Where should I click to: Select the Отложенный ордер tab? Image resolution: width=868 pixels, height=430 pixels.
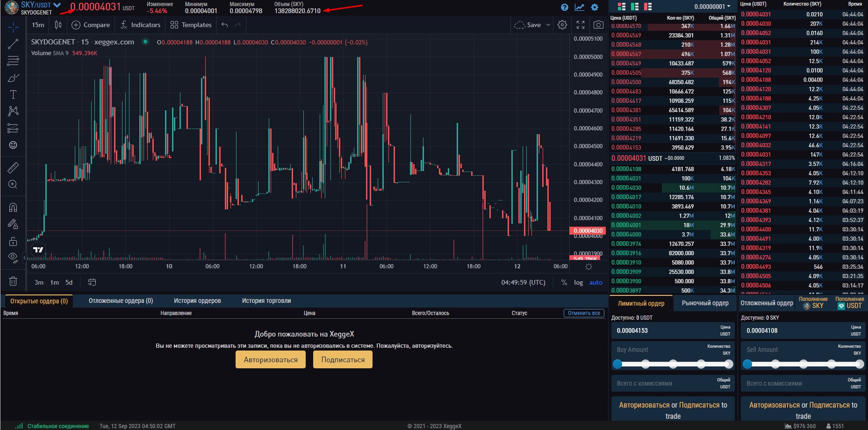(x=767, y=303)
